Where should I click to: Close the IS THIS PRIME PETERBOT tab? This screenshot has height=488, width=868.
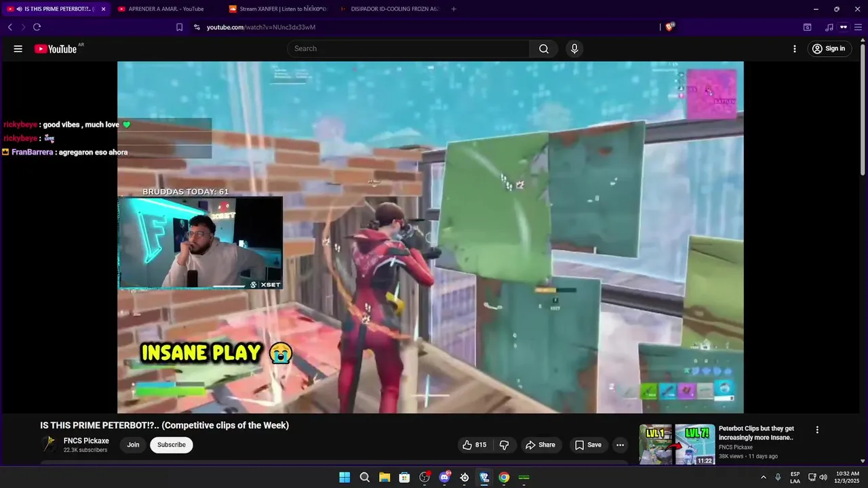coord(103,9)
